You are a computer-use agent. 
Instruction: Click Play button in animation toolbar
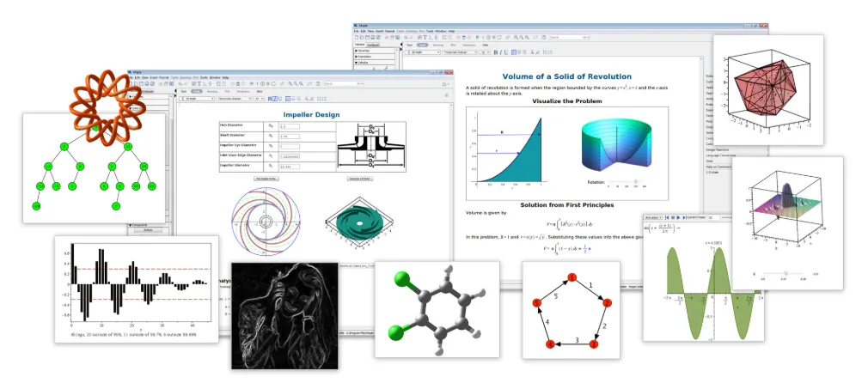pos(679,217)
